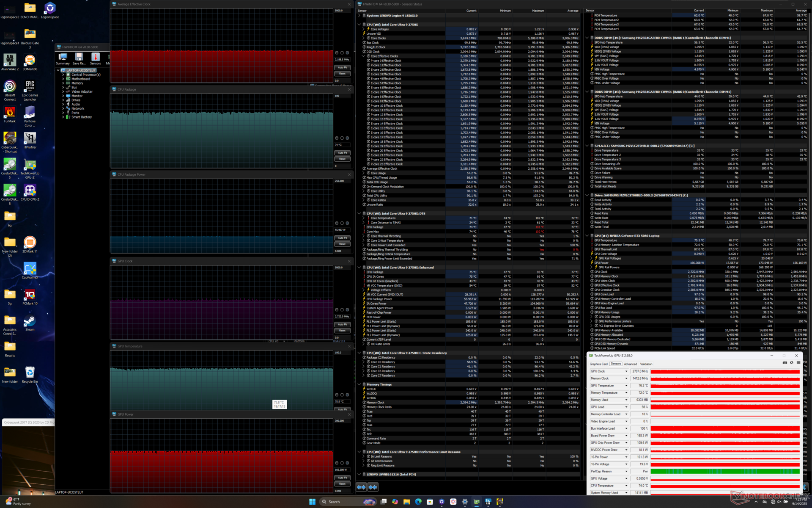Switch to the Graphics Card tab in GPU-Z
Viewport: 812px width, 508px height.
click(598, 364)
